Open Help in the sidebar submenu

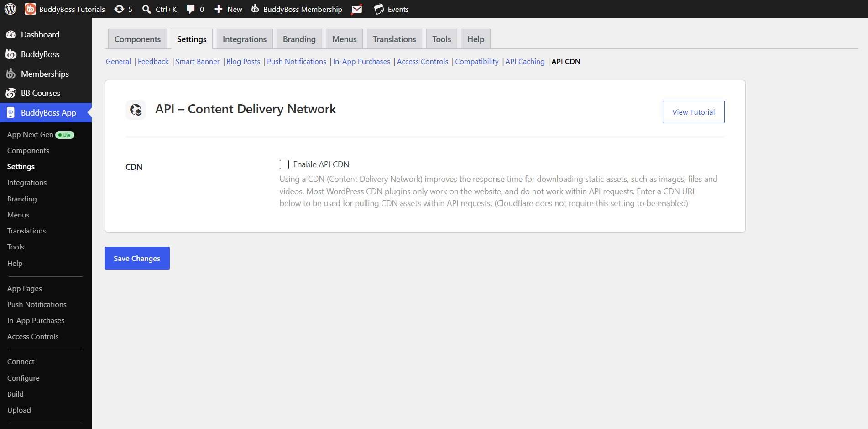[x=15, y=264]
